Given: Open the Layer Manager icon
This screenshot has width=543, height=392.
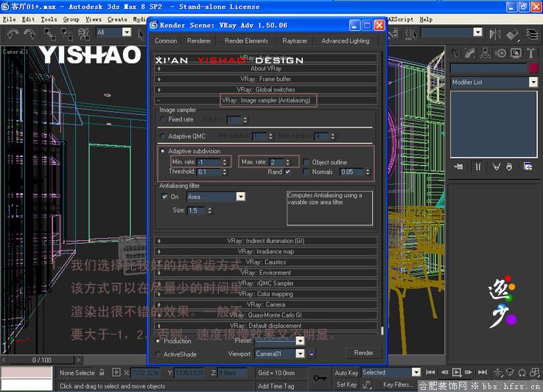Looking at the screenshot, I should (x=532, y=34).
